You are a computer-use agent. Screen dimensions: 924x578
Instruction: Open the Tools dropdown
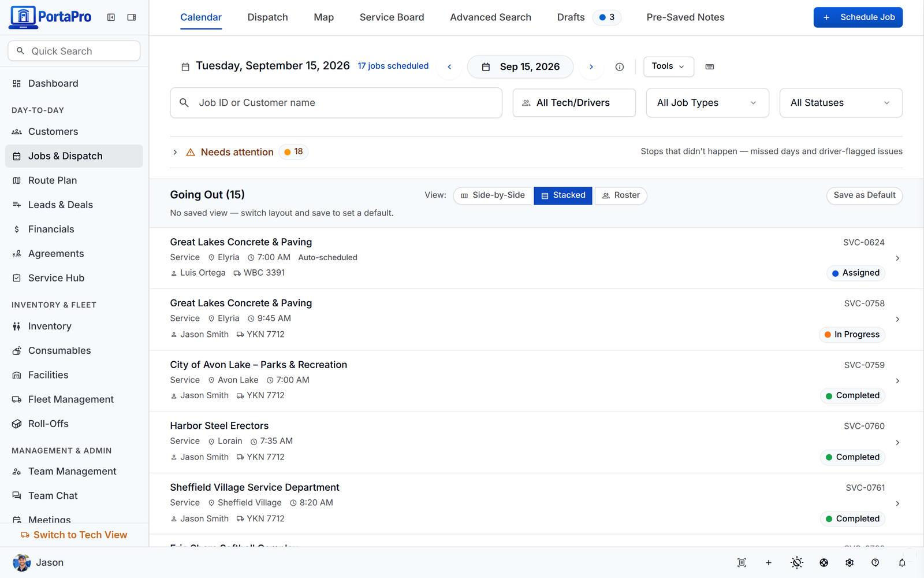click(x=669, y=66)
